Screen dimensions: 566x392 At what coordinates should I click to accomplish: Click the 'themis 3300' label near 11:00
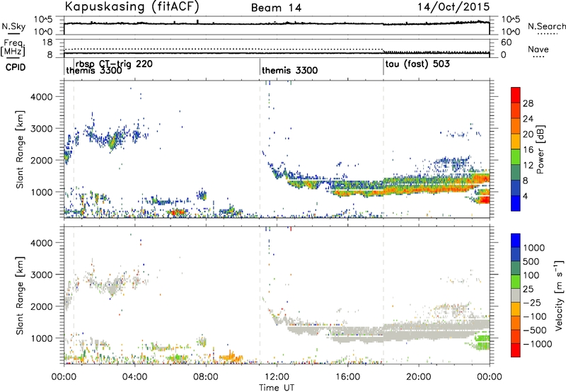290,70
